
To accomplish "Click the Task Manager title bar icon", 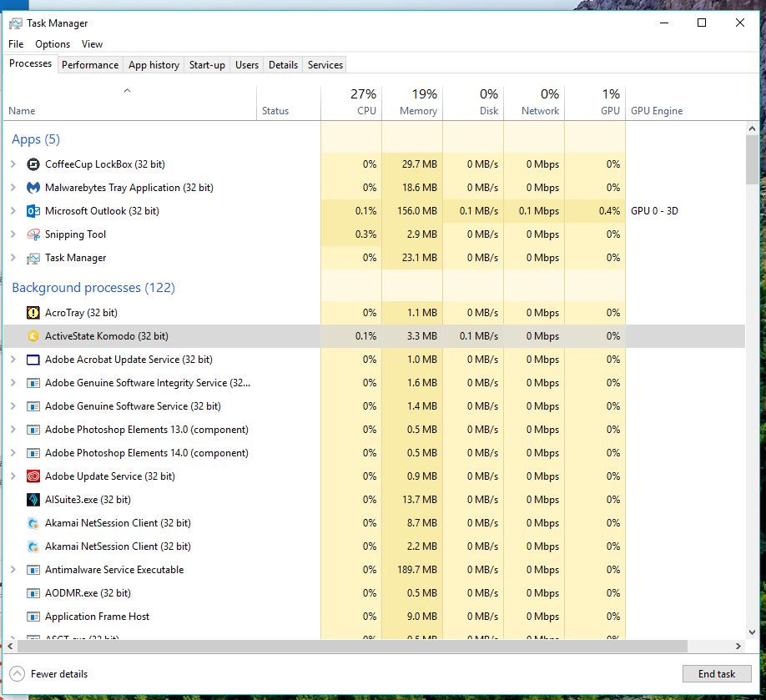I will pos(16,23).
